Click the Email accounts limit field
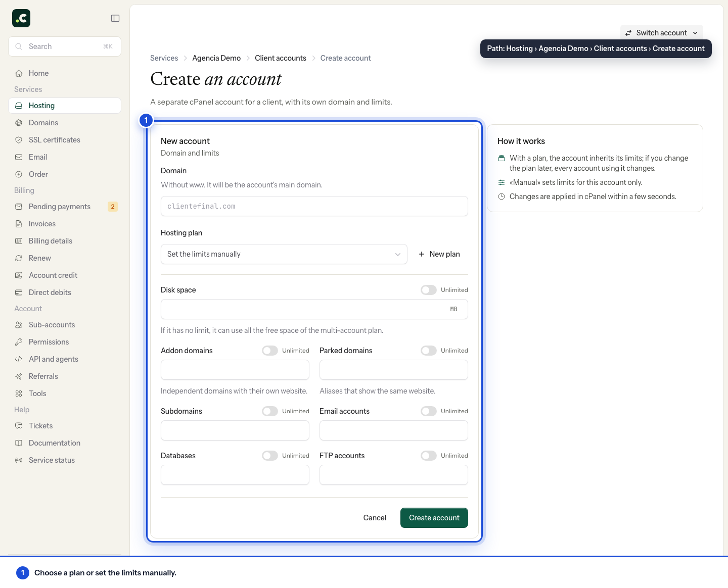 tap(394, 430)
